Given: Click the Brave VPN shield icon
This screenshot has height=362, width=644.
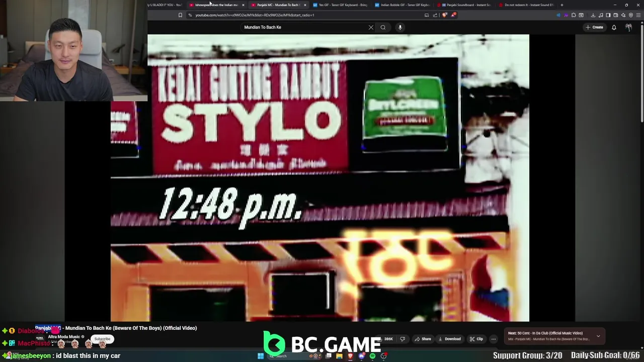Looking at the screenshot, I should (x=631, y=15).
